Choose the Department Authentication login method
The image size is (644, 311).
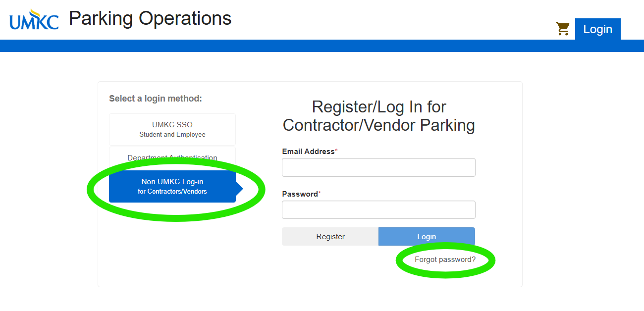pos(172,158)
